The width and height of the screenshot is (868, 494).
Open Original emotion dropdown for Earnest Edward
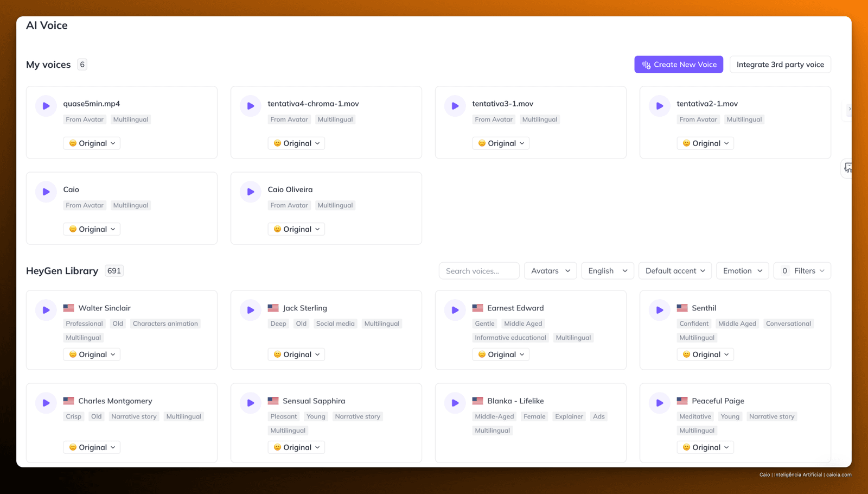pos(501,354)
